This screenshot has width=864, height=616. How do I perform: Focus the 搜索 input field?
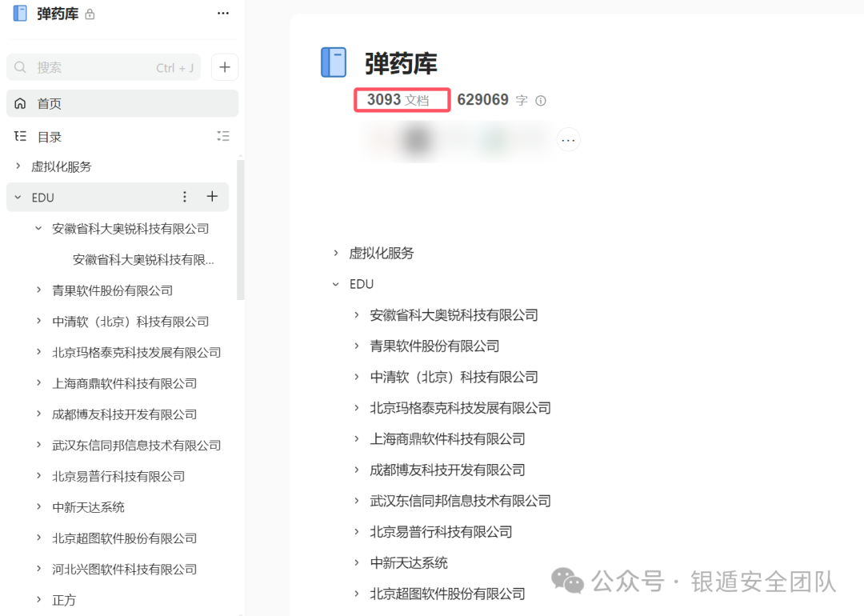pos(103,67)
